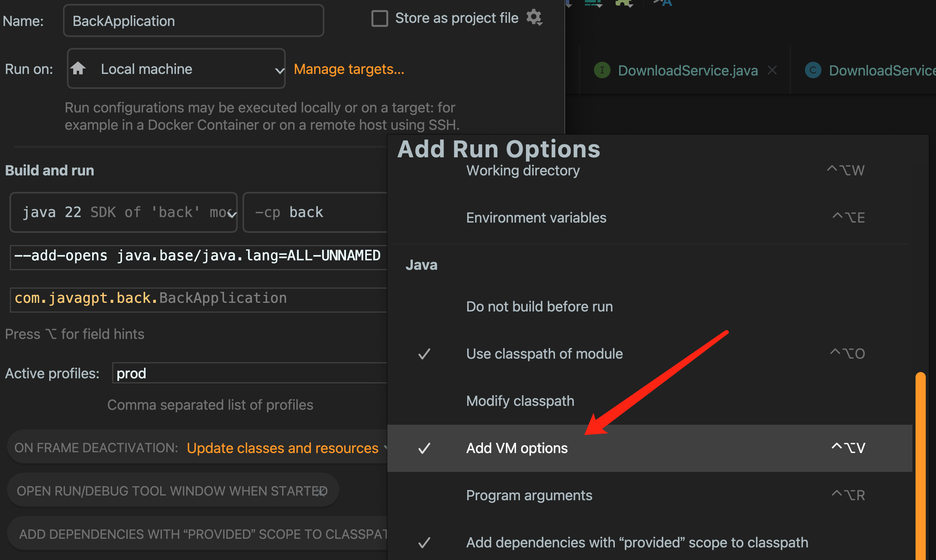Screen dimensions: 936x560
Task: Click the interface icon on DownloadService.java tab
Action: pyautogui.click(x=602, y=70)
